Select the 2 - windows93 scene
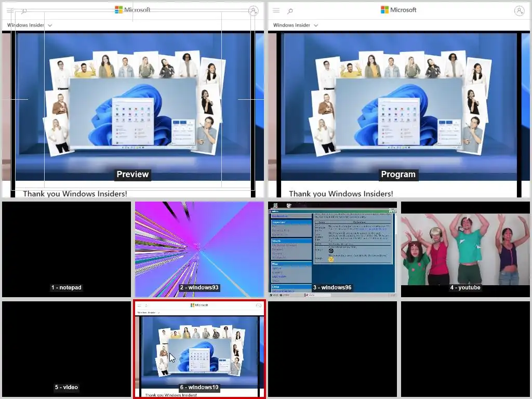Screen dimensions: 532x399 click(x=199, y=249)
